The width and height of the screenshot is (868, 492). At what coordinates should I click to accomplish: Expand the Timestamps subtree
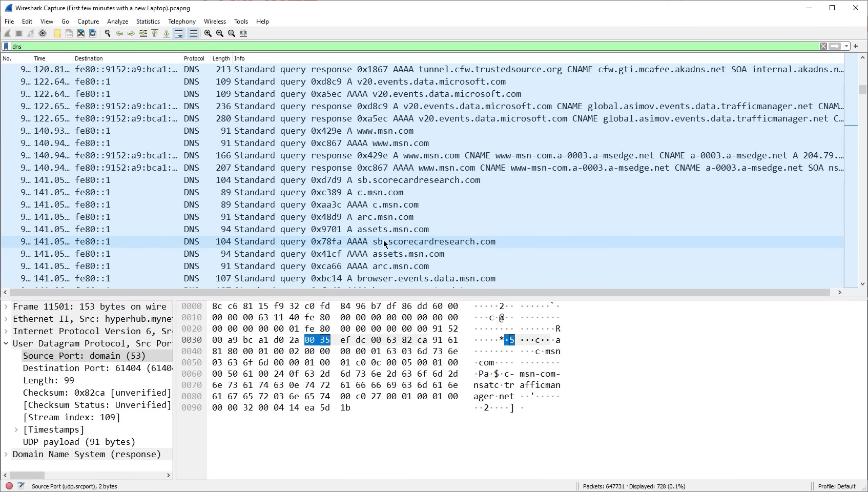16,429
